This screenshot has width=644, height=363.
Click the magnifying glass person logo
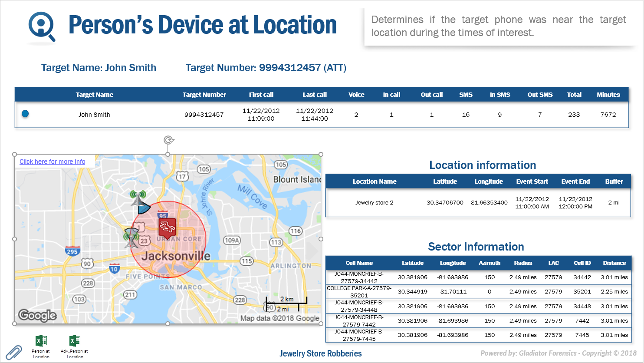pos(42,26)
